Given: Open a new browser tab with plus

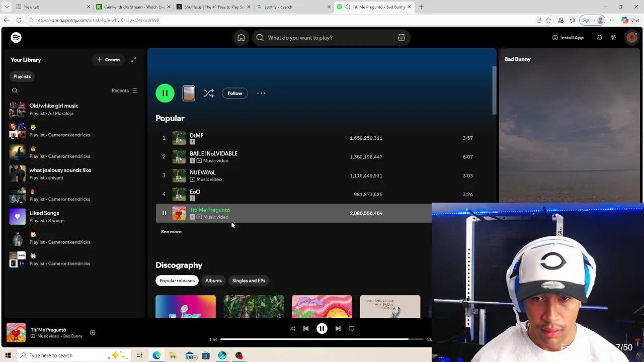Looking at the screenshot, I should pos(421,7).
